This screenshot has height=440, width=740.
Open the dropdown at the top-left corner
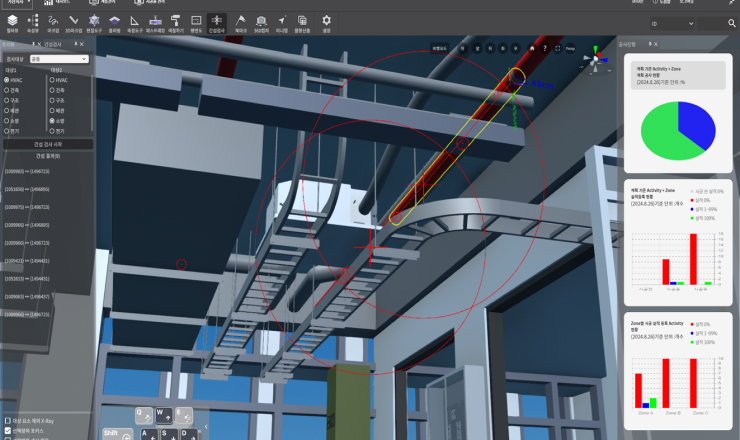(18, 3)
